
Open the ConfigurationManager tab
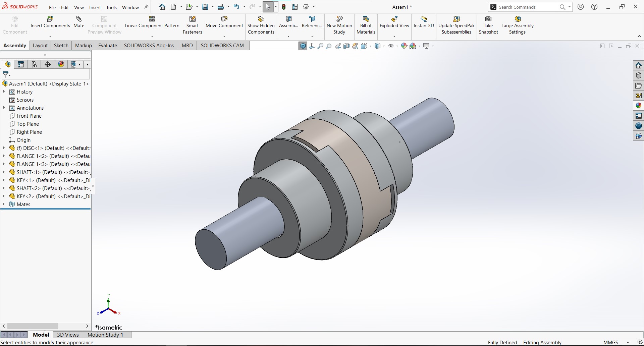pos(34,64)
